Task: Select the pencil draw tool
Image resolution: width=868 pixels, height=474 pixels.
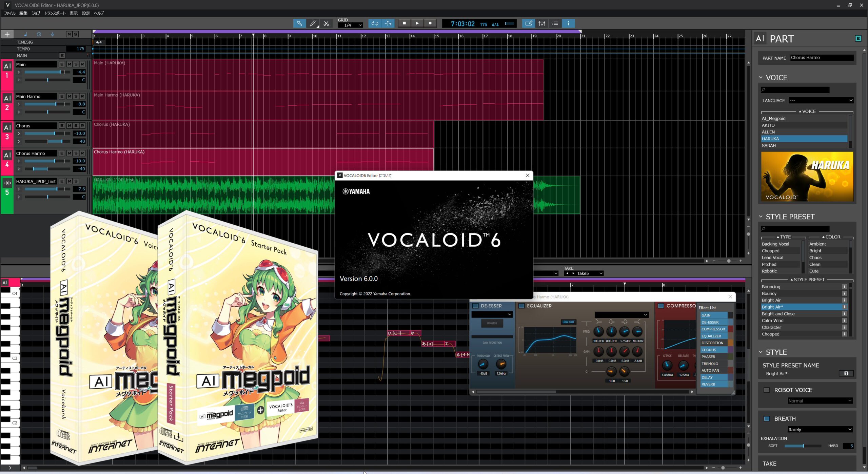Action: point(313,23)
